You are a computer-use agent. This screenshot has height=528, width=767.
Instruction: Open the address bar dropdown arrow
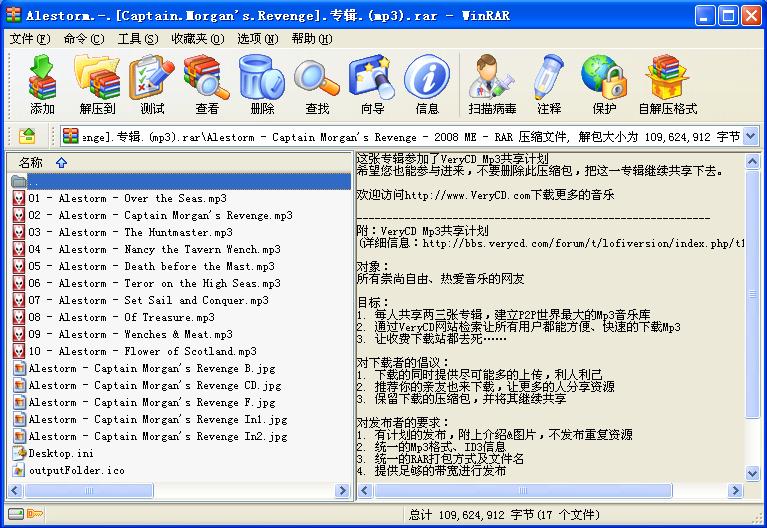750,136
